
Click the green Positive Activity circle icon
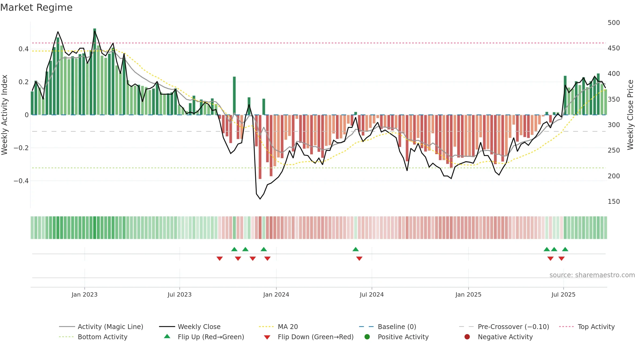(x=367, y=337)
